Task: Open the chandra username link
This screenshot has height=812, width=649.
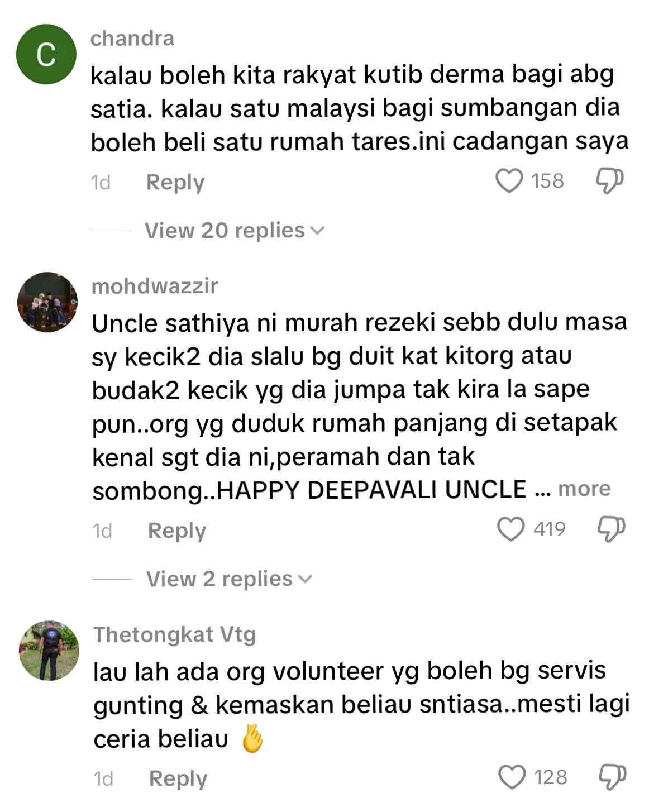Action: [132, 39]
